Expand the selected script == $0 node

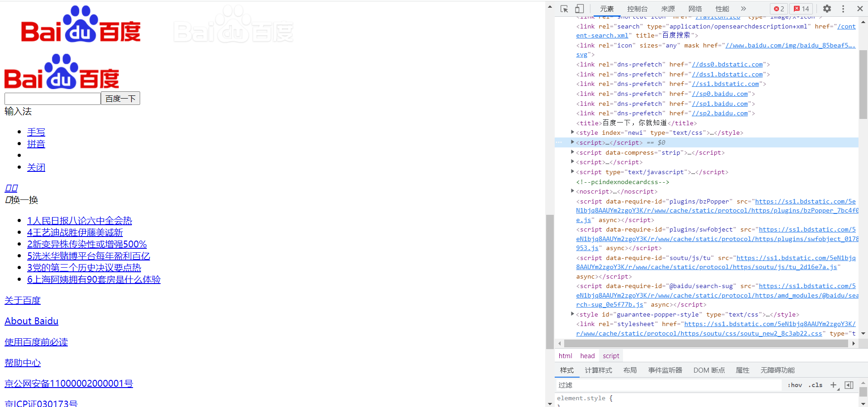(x=573, y=142)
